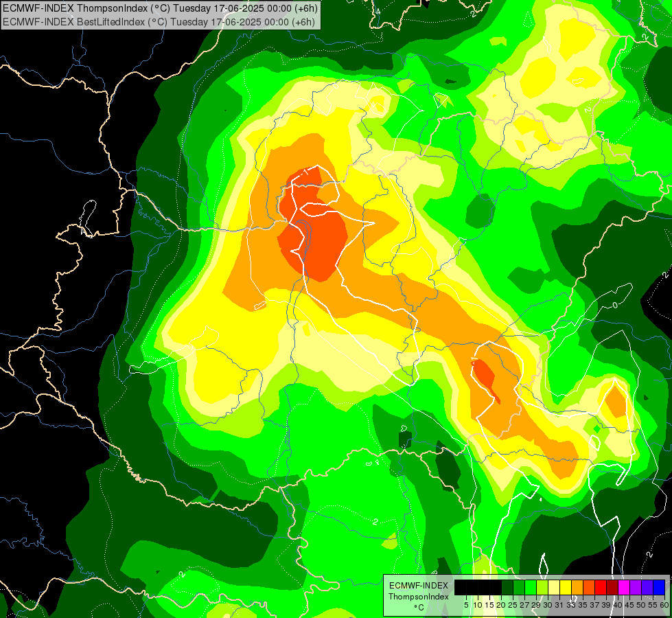Click the legend tick label 15
This screenshot has height=618, width=672.
490,605
